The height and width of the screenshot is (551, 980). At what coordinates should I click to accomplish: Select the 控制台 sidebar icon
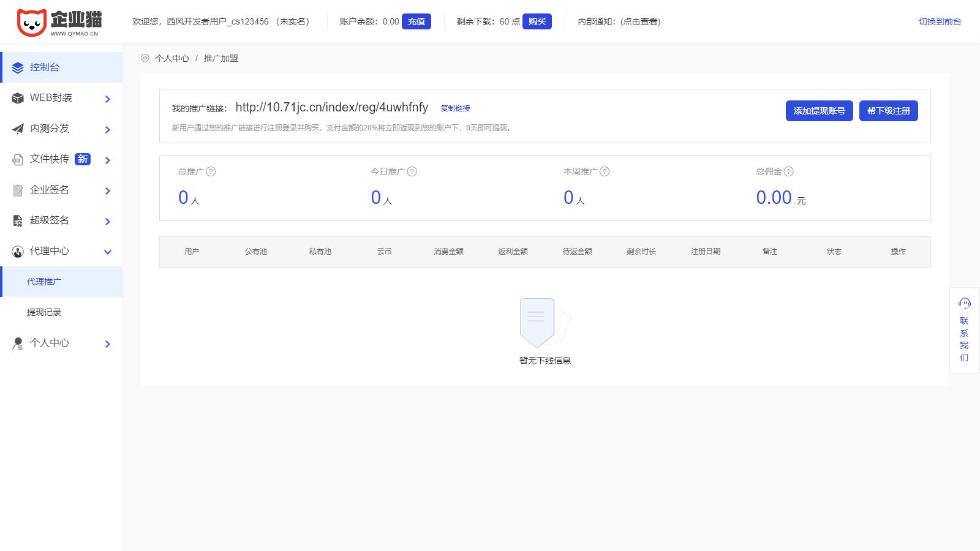pos(18,67)
